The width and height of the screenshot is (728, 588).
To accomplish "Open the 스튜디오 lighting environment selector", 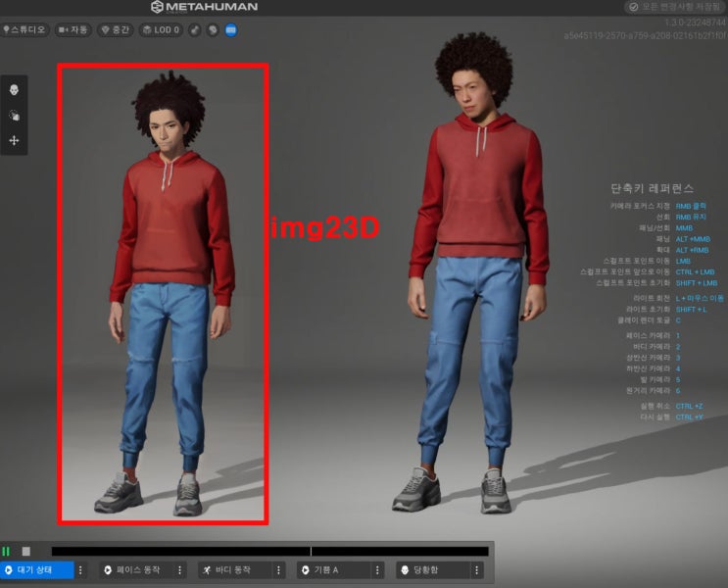I will pyautogui.click(x=24, y=29).
